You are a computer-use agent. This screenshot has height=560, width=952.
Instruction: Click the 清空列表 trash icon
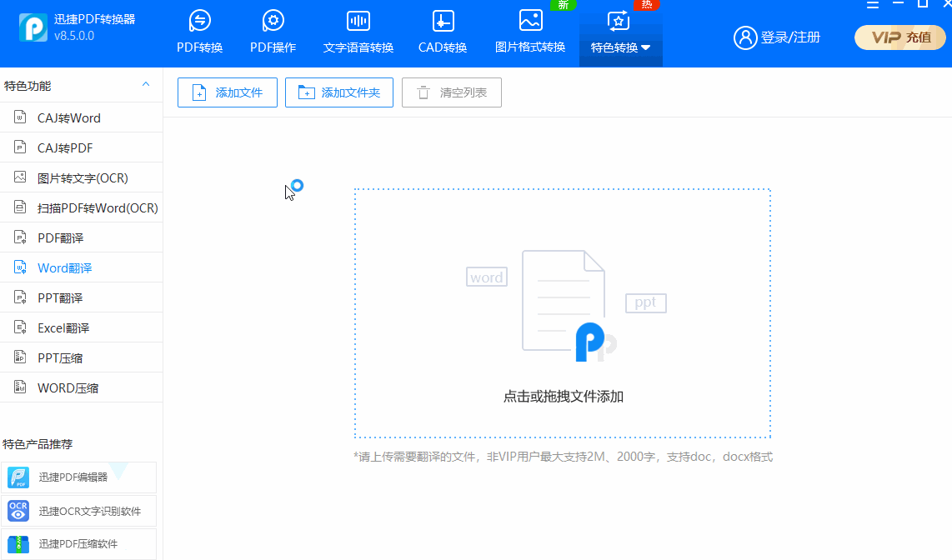[x=423, y=92]
